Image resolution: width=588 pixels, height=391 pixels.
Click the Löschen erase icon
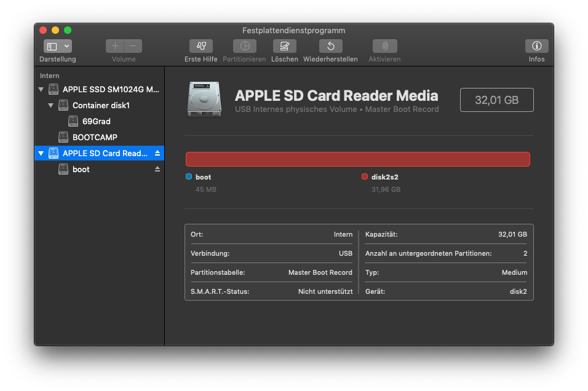(x=285, y=46)
